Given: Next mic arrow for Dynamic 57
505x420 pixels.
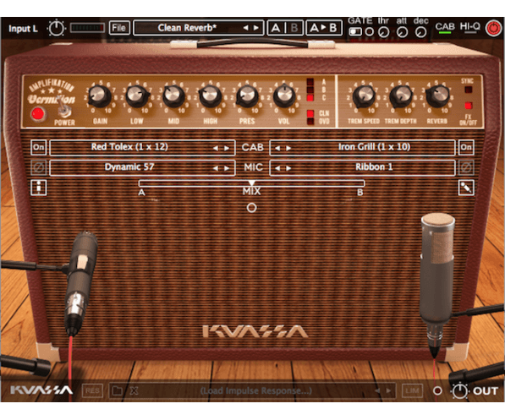Looking at the screenshot, I should point(227,168).
